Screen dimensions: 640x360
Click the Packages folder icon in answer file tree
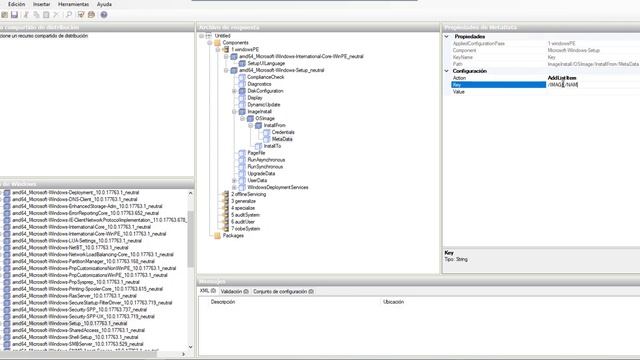pyautogui.click(x=218, y=236)
